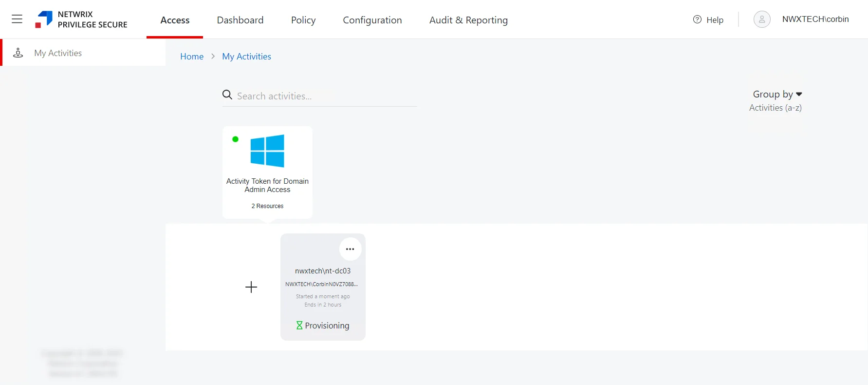Expand the Group by dropdown
This screenshot has width=868, height=385.
point(777,94)
